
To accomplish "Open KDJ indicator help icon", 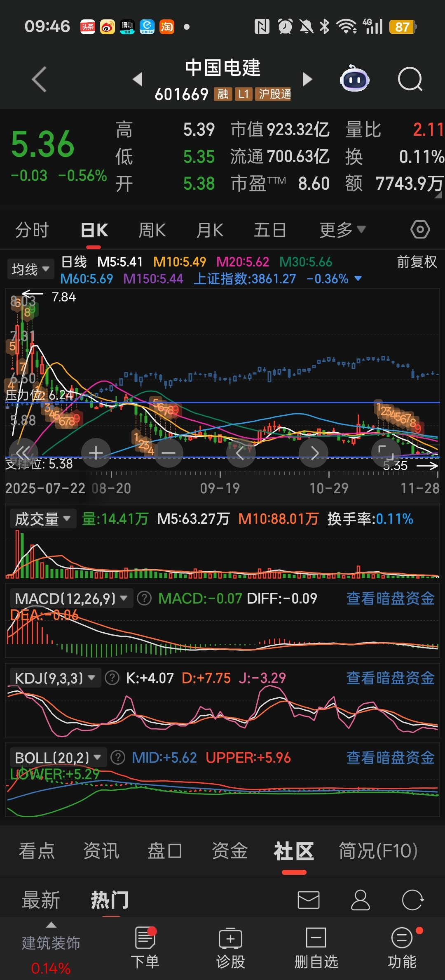I will tap(112, 678).
